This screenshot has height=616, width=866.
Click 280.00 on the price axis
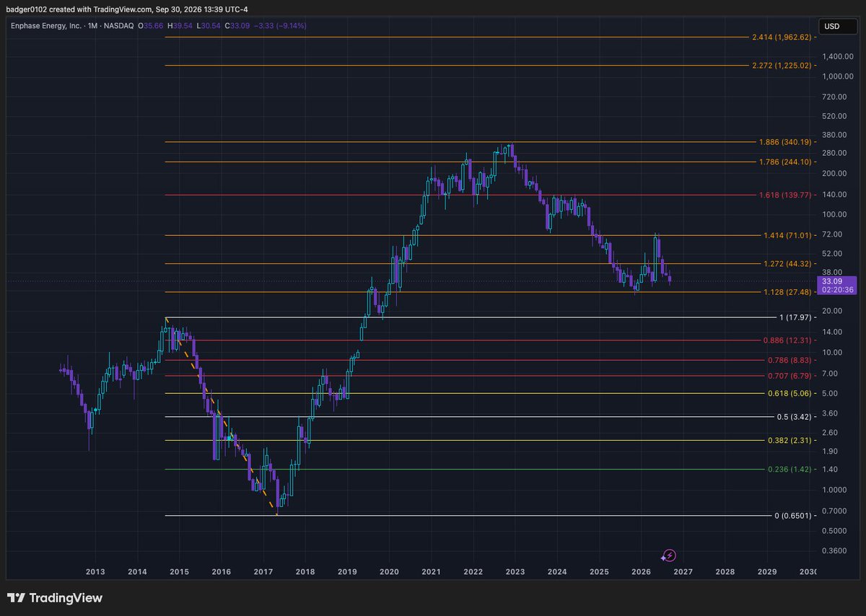click(x=834, y=154)
